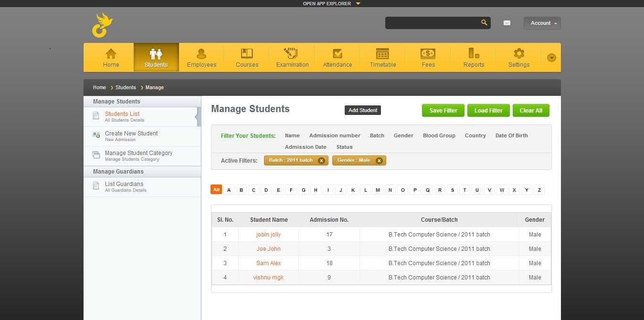This screenshot has width=644, height=320.
Task: Open the Reports module icon
Action: pos(474,53)
